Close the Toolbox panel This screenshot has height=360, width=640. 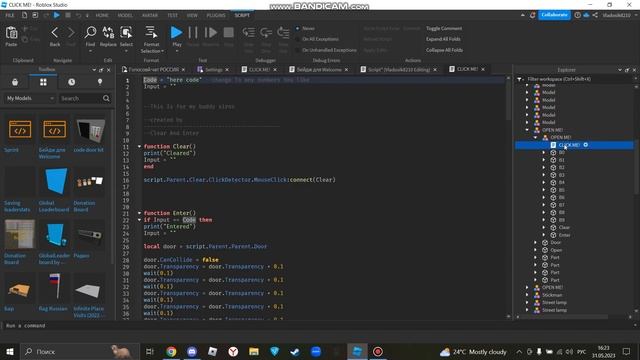click(109, 70)
